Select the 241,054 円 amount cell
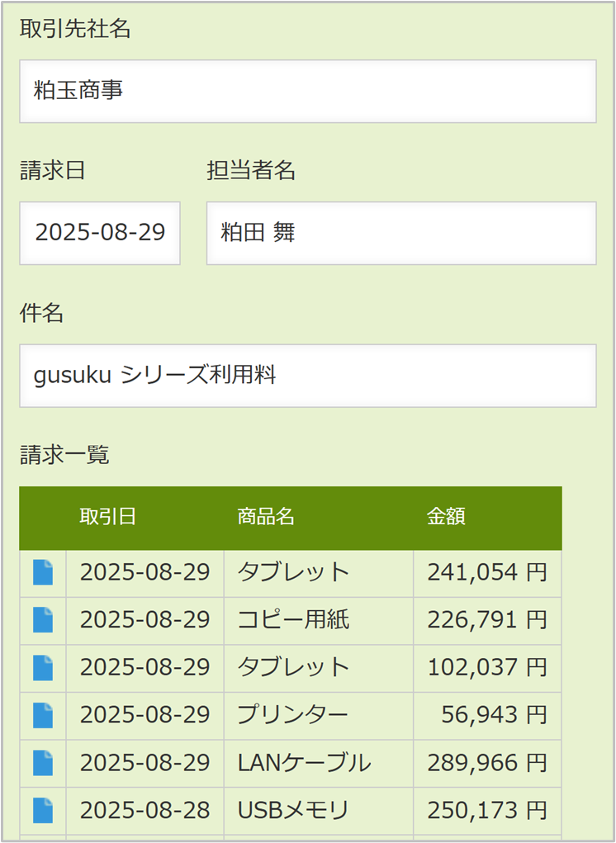The height and width of the screenshot is (843, 616). tap(486, 572)
